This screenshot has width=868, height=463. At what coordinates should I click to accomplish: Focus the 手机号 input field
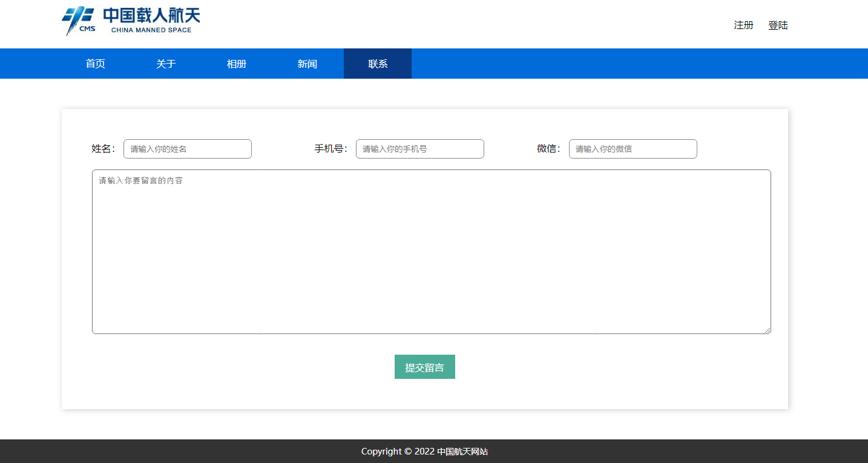420,149
